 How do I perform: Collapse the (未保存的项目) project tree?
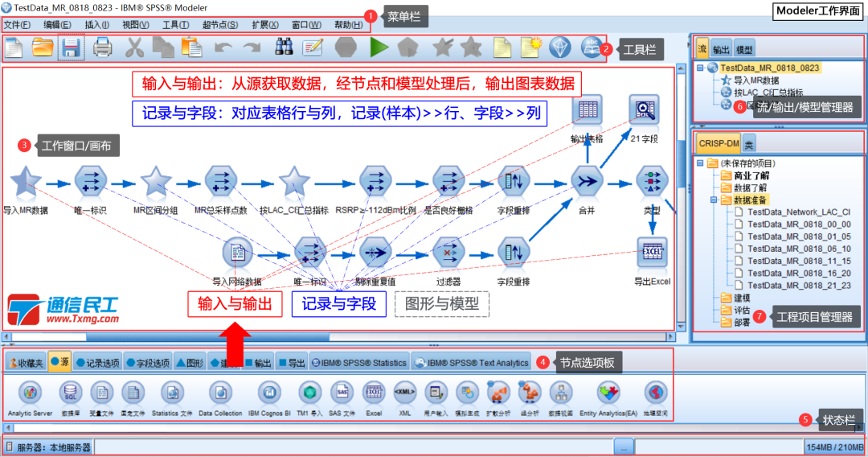tap(700, 163)
